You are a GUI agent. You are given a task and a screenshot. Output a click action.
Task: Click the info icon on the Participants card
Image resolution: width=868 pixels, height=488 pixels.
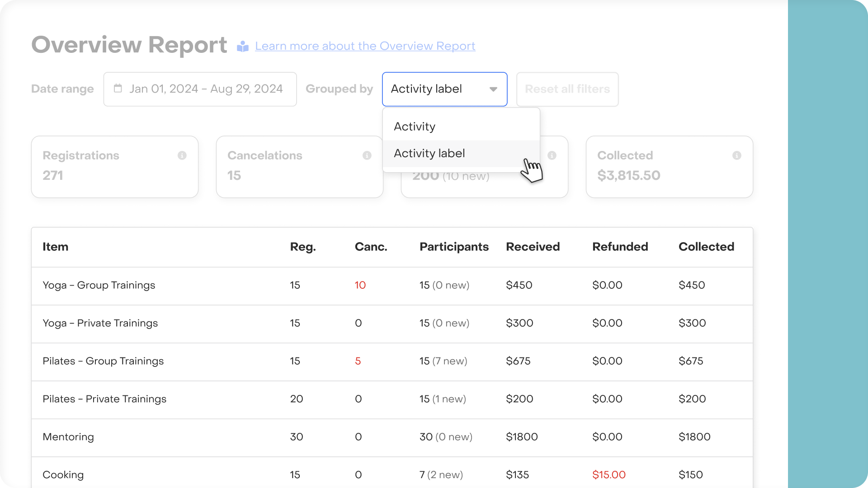552,155
